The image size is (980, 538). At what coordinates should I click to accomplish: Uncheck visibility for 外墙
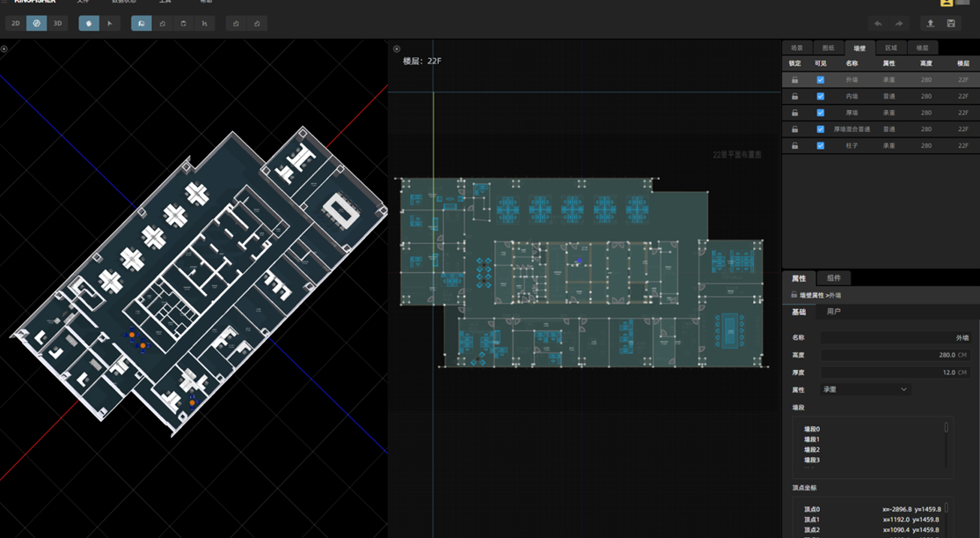click(821, 80)
